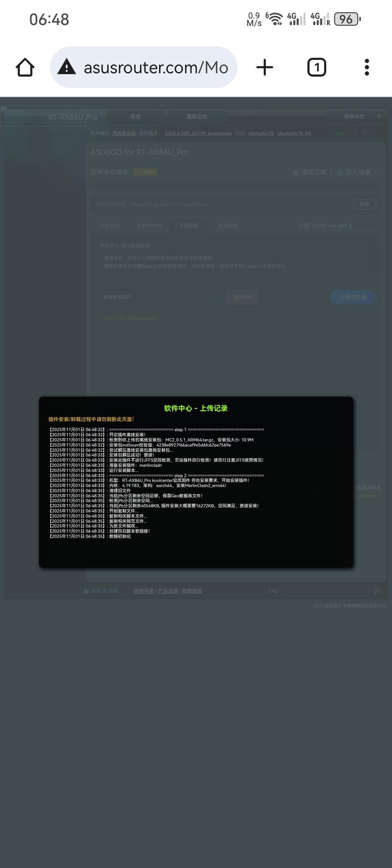Click the 重新启动 reboot button

point(197,117)
